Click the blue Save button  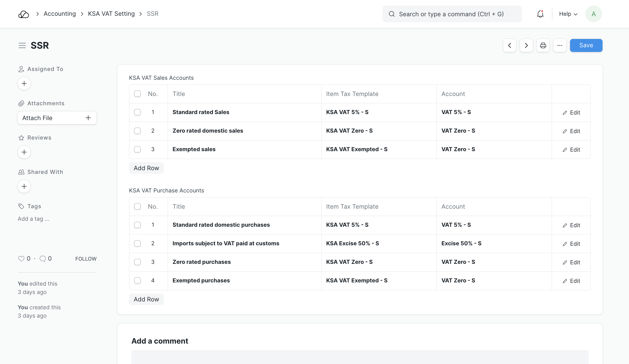586,45
